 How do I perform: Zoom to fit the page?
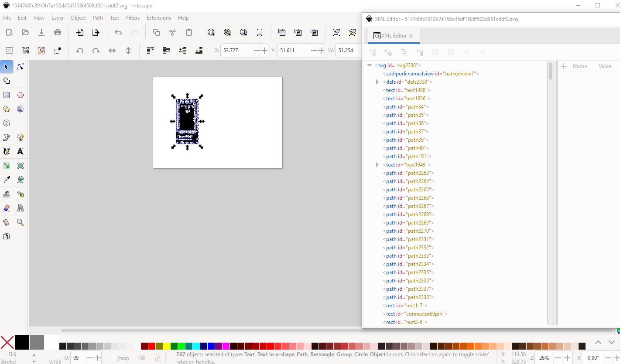(x=243, y=32)
